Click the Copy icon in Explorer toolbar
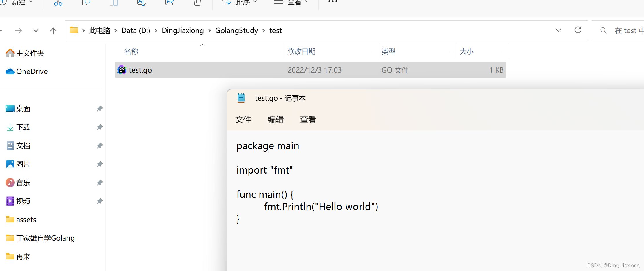The image size is (644, 271). click(86, 2)
